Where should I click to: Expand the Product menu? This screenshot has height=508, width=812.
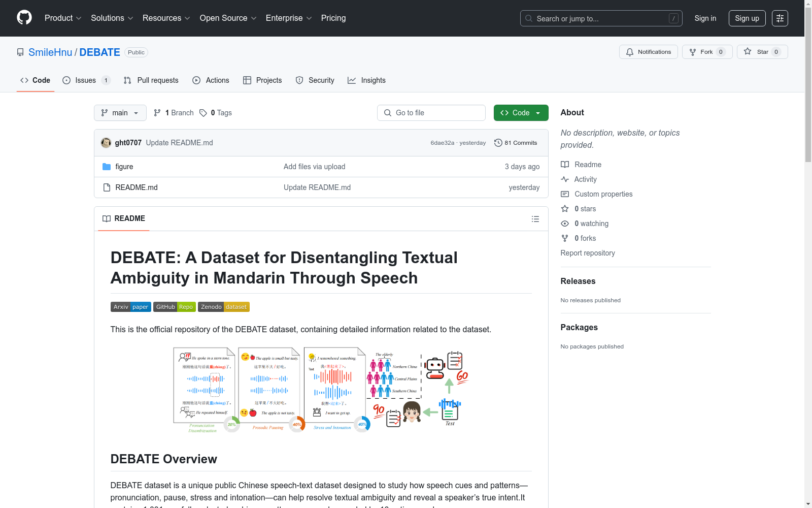point(63,18)
